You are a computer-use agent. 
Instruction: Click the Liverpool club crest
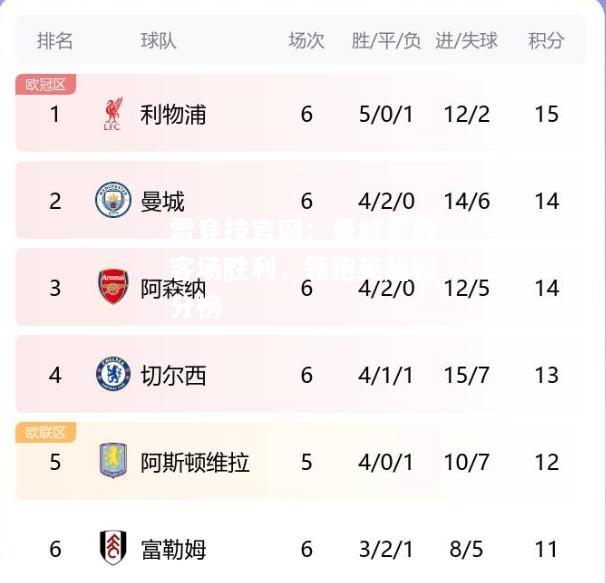pyautogui.click(x=113, y=114)
